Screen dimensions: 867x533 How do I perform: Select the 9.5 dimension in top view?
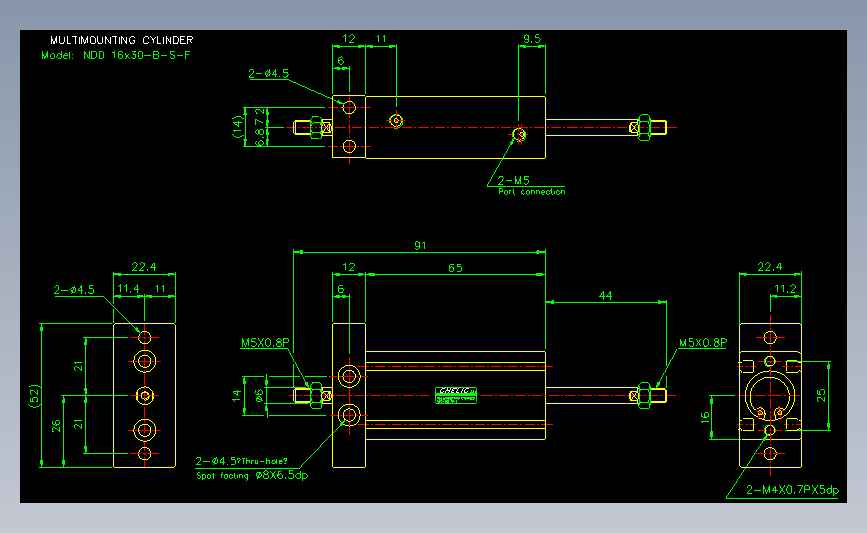(532, 39)
